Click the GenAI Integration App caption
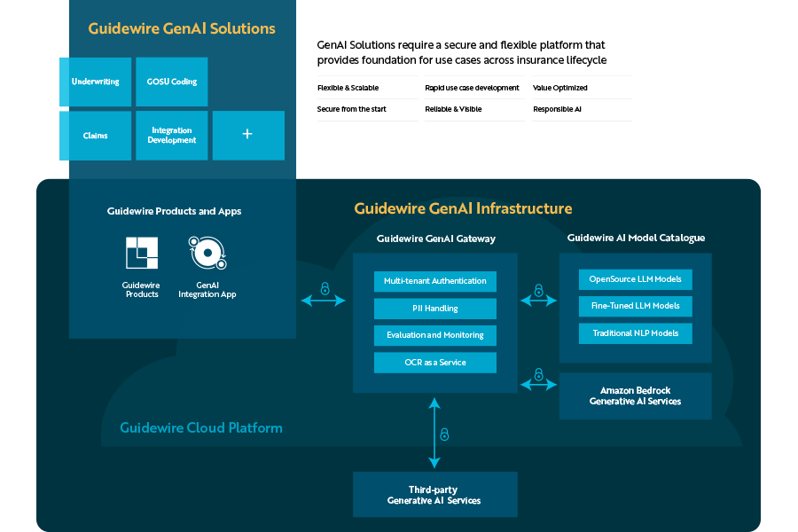 point(207,290)
